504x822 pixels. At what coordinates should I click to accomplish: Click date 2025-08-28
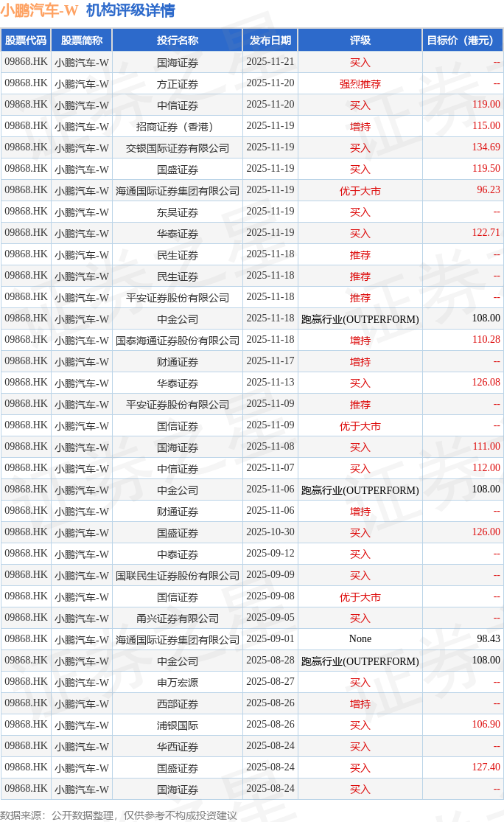(x=270, y=661)
